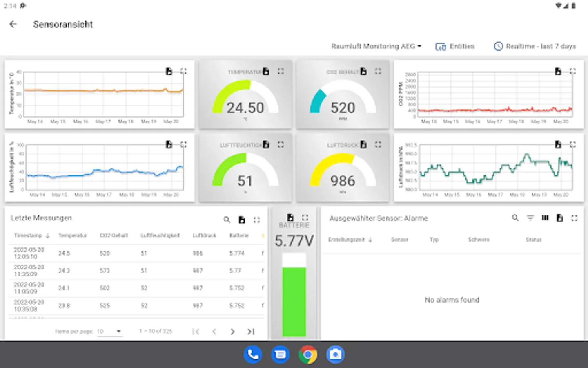Select the measurement row timestamped 2022-05-20 10:35:08

(136, 306)
